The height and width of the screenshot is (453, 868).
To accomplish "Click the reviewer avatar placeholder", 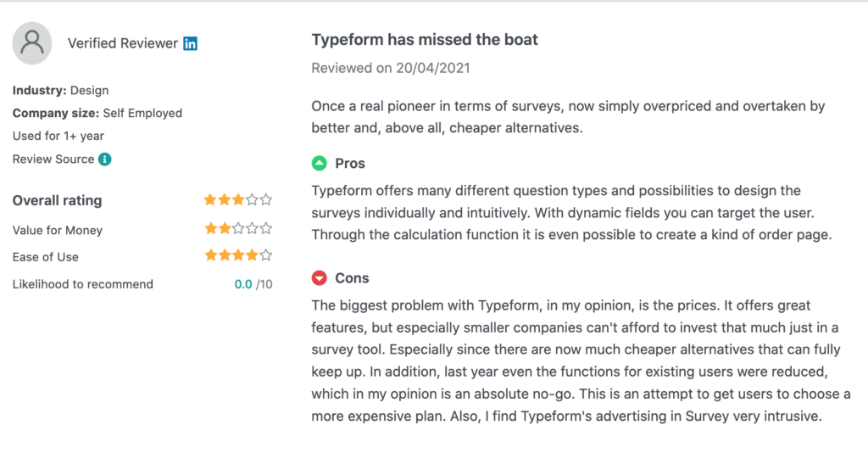I will [32, 43].
